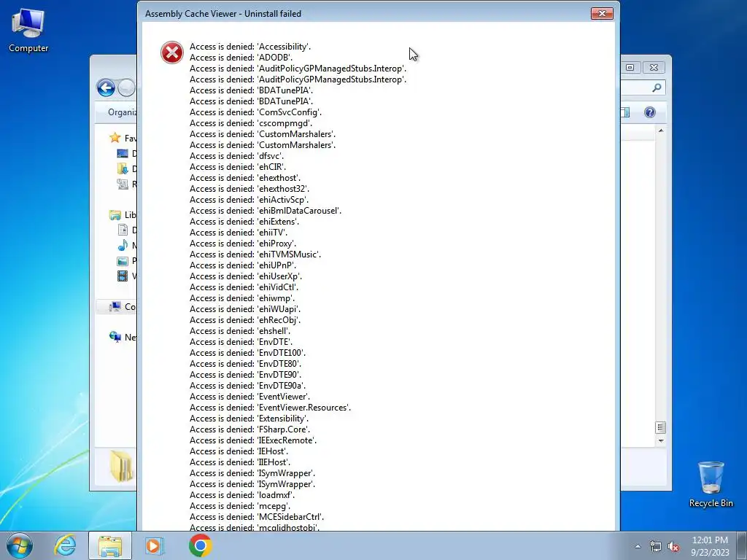Select Favorites star in Explorer sidebar
The image size is (747, 560).
tap(115, 138)
